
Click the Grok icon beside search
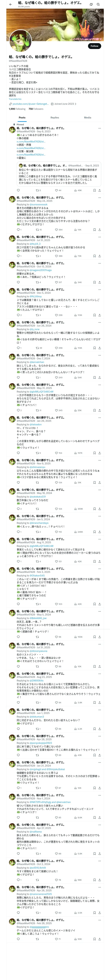(x=91, y=4)
